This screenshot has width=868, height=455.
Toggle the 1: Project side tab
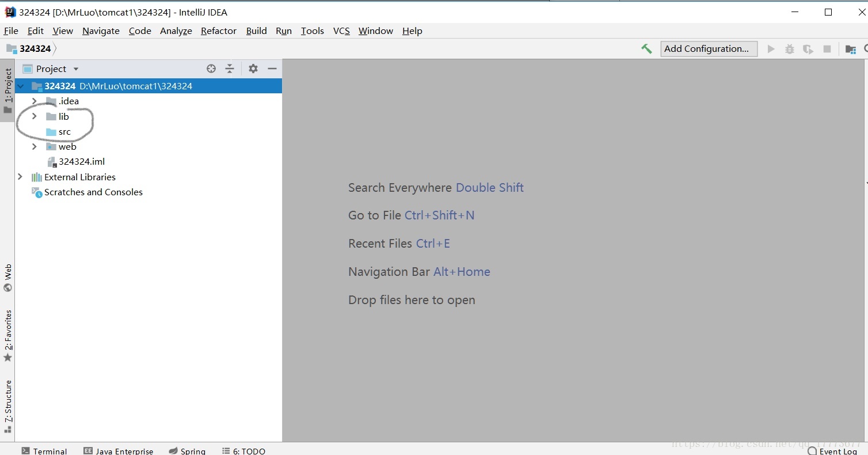tap(7, 90)
